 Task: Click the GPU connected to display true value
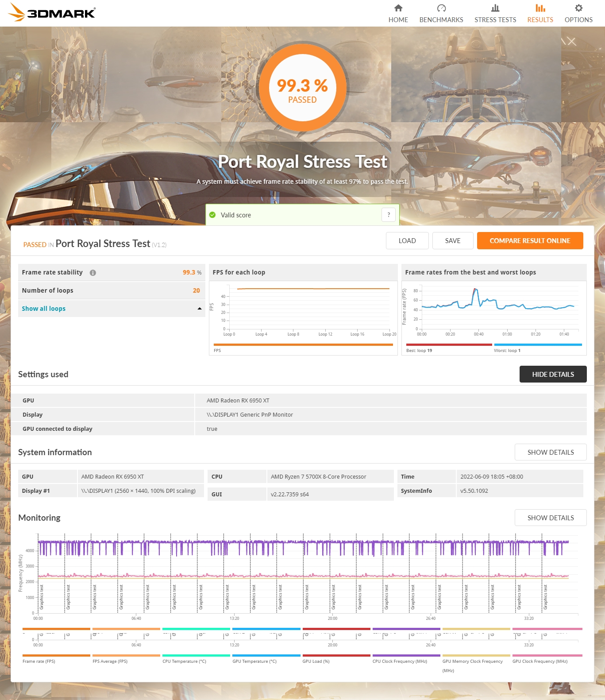(x=212, y=429)
